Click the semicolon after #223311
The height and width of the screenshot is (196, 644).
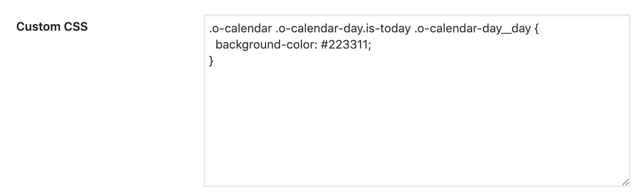[x=370, y=45]
